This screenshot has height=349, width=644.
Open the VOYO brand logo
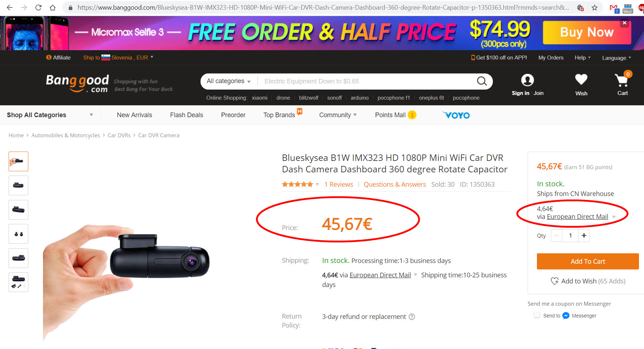coord(456,115)
